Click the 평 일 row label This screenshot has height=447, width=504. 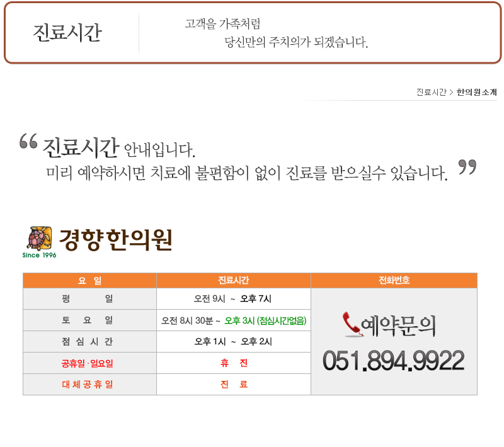pyautogui.click(x=88, y=298)
